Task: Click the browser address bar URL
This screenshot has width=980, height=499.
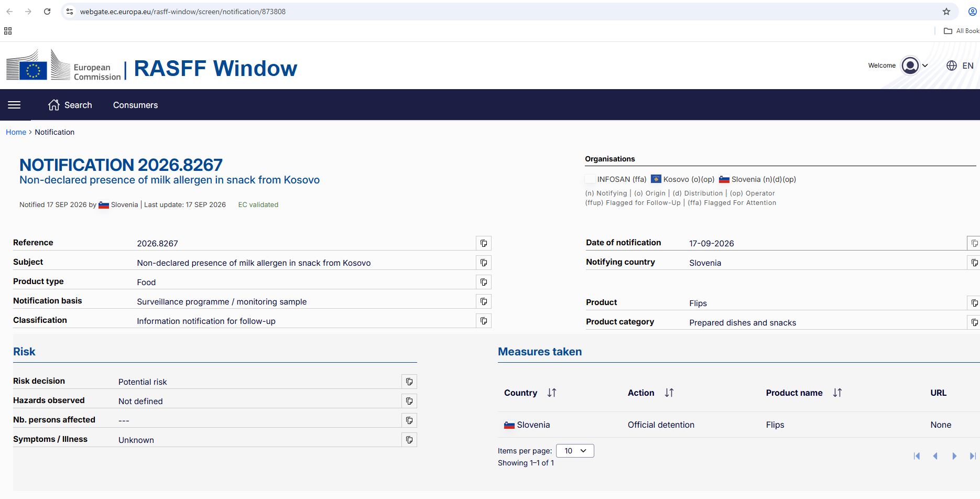Action: point(183,12)
